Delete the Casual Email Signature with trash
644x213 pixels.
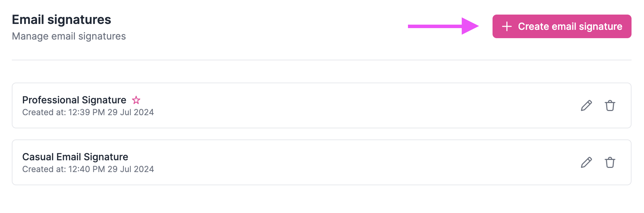coord(610,162)
